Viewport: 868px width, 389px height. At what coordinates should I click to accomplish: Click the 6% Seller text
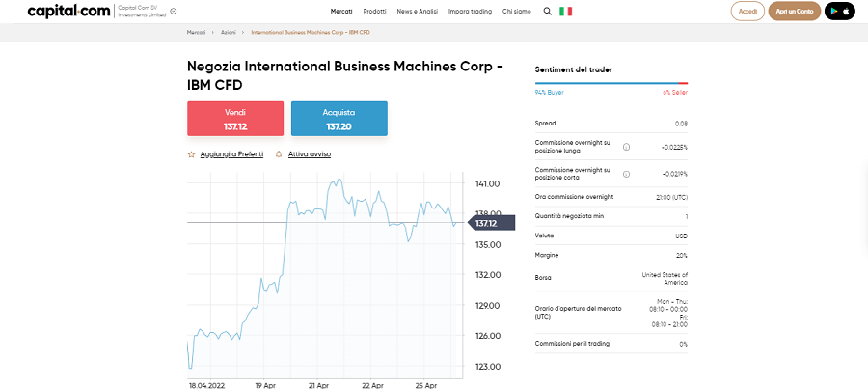coord(675,93)
